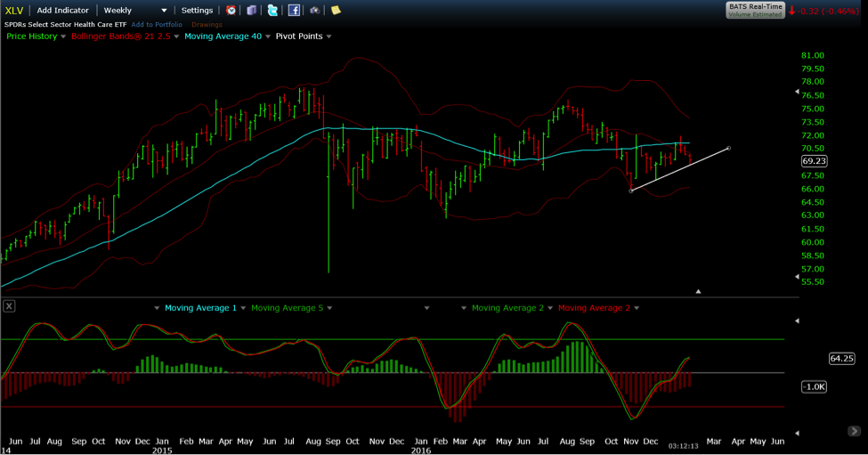Click the lower indicator-axis arrow near the time axis
Viewport: 868px width, 455px height.
click(797, 433)
